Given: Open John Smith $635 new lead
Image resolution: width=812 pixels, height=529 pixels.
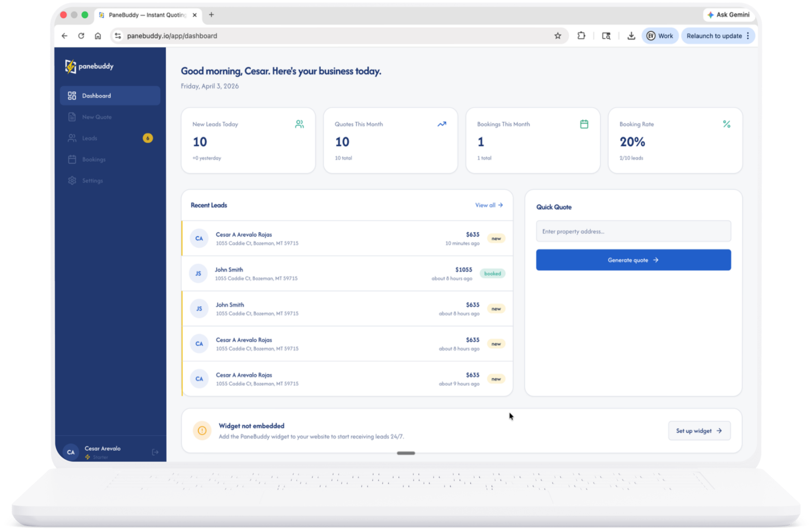Looking at the screenshot, I should 348,309.
